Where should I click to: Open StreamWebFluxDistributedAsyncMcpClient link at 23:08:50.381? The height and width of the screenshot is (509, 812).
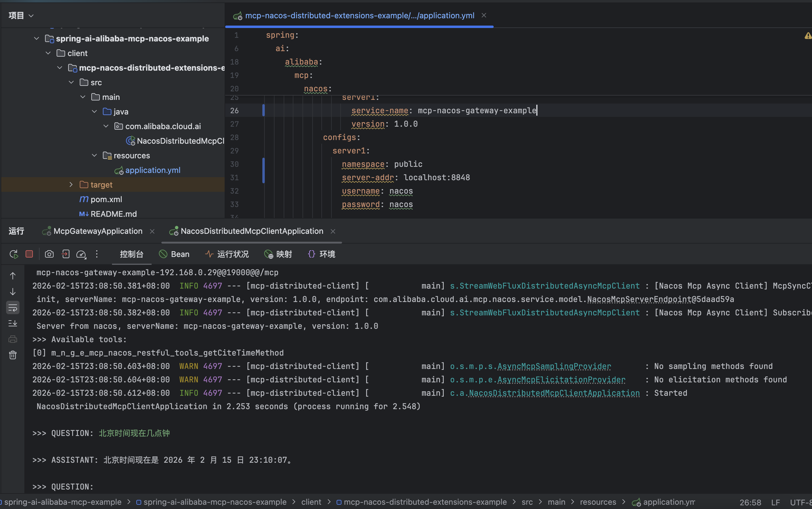click(545, 286)
